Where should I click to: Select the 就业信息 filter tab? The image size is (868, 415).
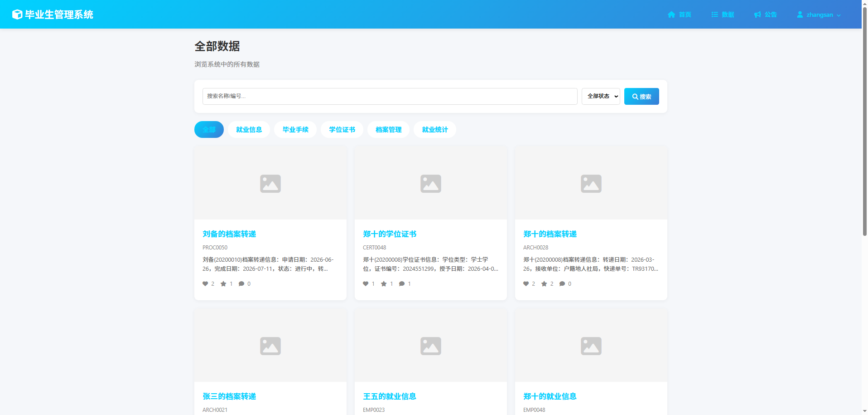click(x=249, y=130)
